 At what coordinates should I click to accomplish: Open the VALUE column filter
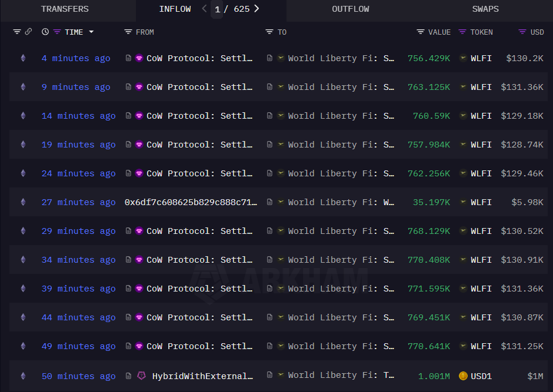click(x=420, y=32)
